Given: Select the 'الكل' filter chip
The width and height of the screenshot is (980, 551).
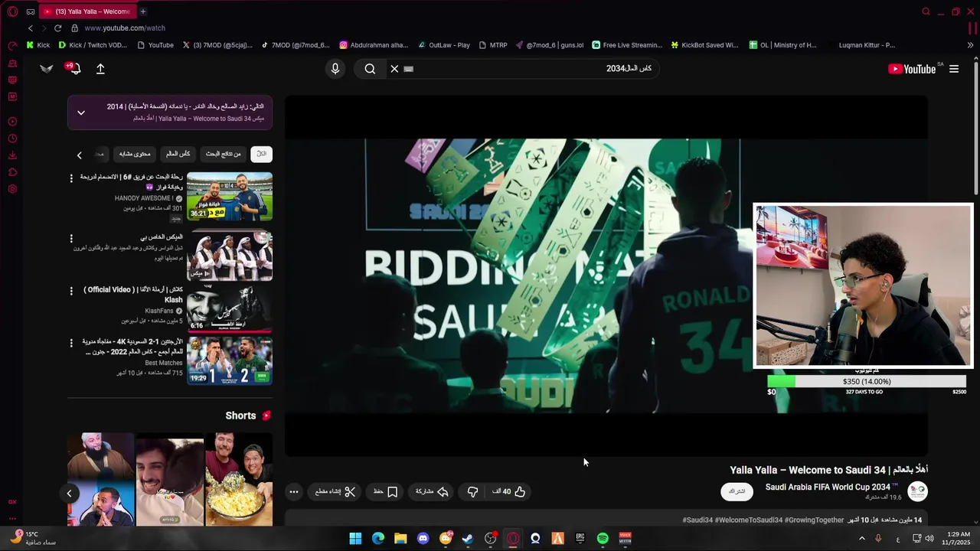Looking at the screenshot, I should click(x=261, y=154).
